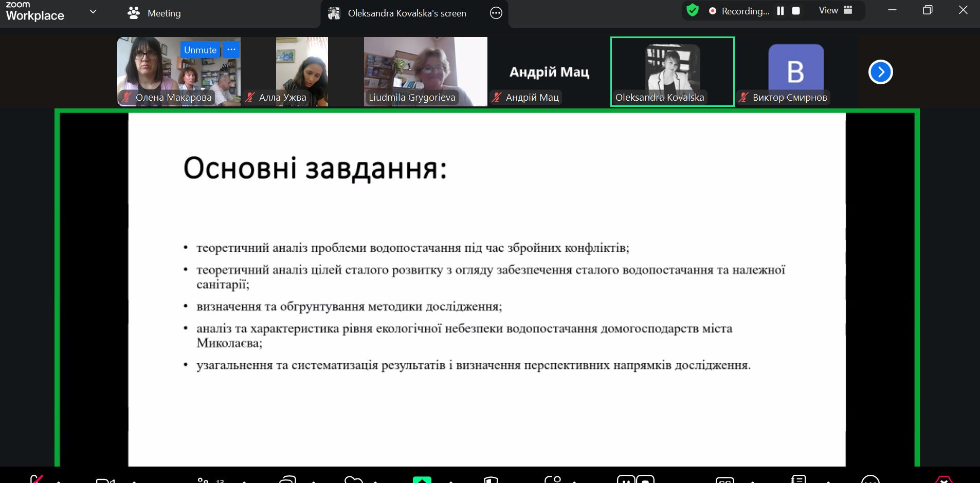Click the meeting people icon beside Meeting
The width and height of the screenshot is (980, 483).
[134, 13]
